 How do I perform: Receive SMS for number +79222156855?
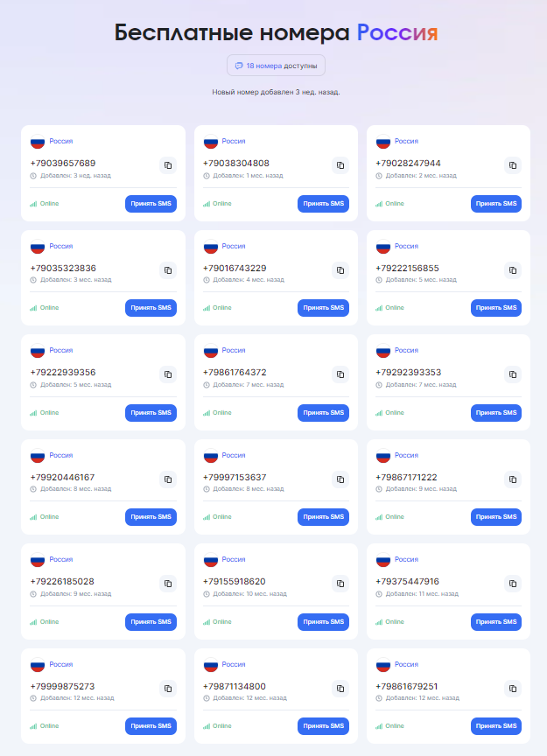click(x=496, y=308)
